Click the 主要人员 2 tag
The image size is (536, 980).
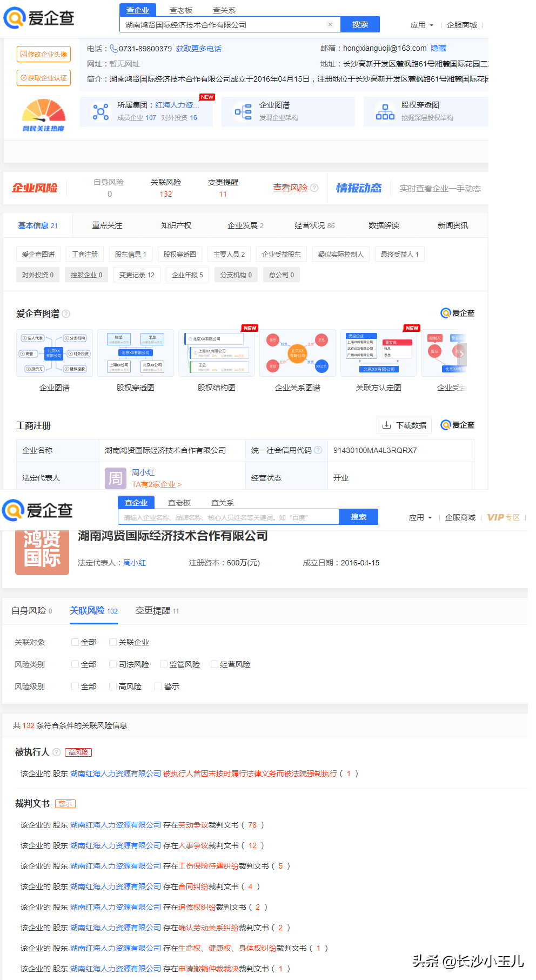click(x=229, y=254)
